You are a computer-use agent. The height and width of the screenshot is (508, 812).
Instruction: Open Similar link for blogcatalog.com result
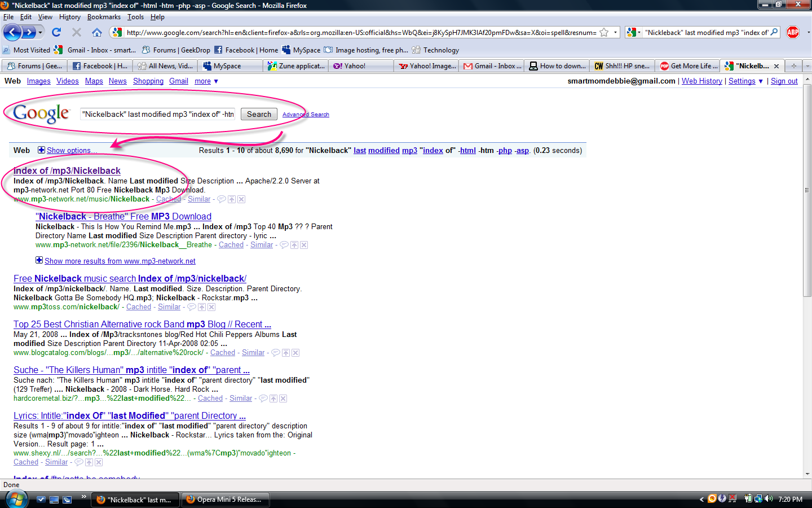(x=253, y=353)
